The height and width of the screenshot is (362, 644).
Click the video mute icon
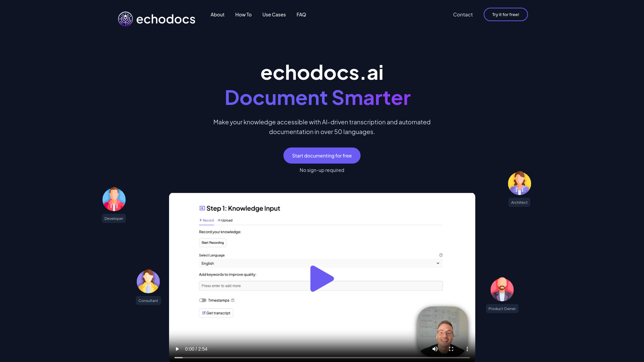pos(435,349)
